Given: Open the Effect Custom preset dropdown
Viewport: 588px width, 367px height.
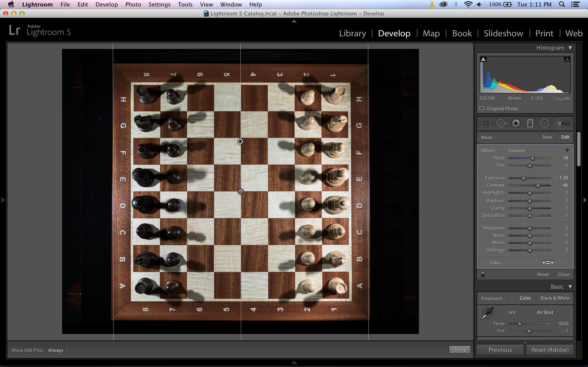Looking at the screenshot, I should pos(519,150).
